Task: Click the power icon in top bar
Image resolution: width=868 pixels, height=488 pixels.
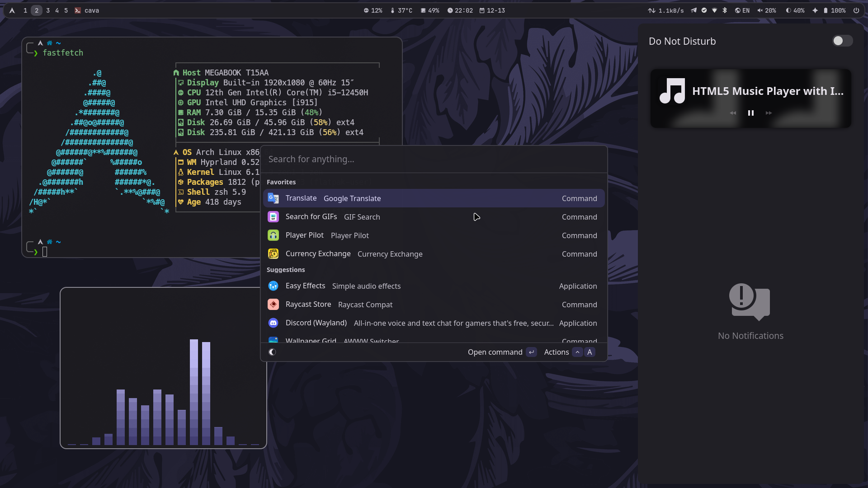Action: 856,10
